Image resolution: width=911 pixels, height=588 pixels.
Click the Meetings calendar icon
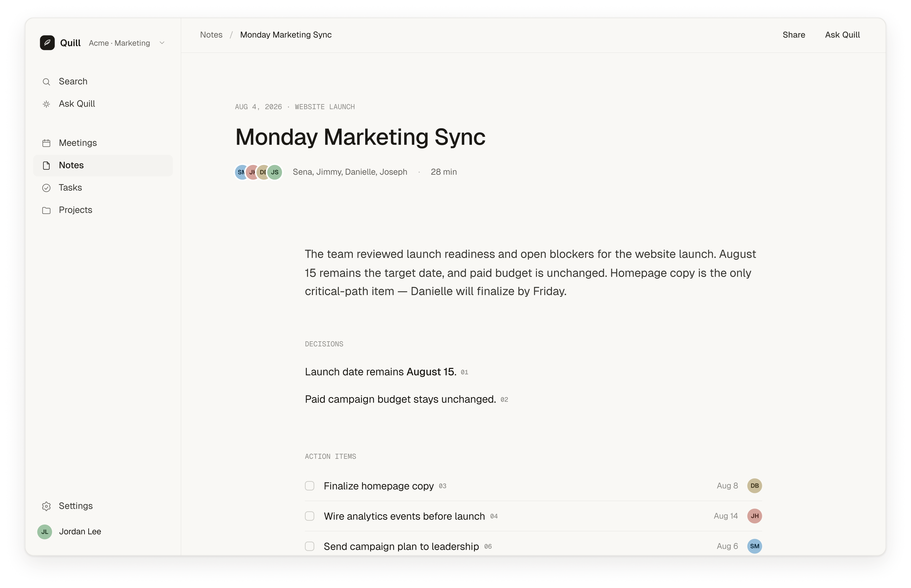coord(46,143)
